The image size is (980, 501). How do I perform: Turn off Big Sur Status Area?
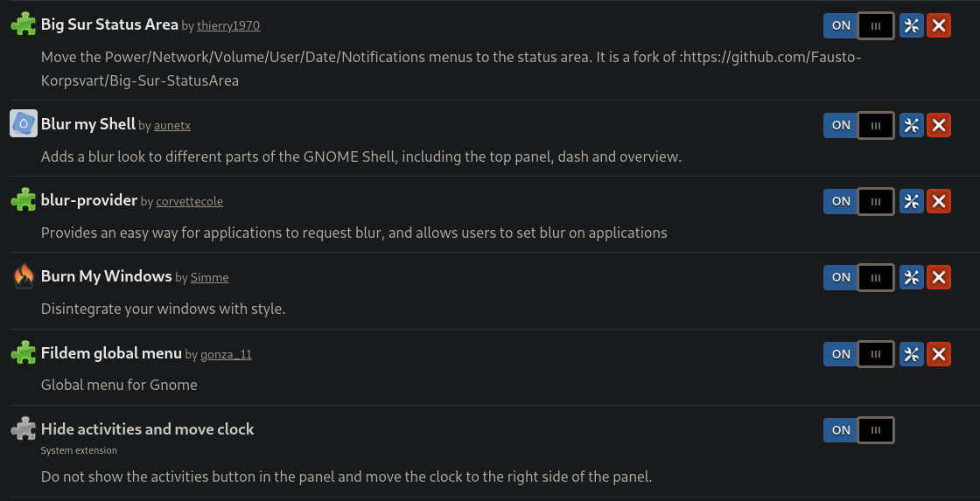click(x=858, y=25)
